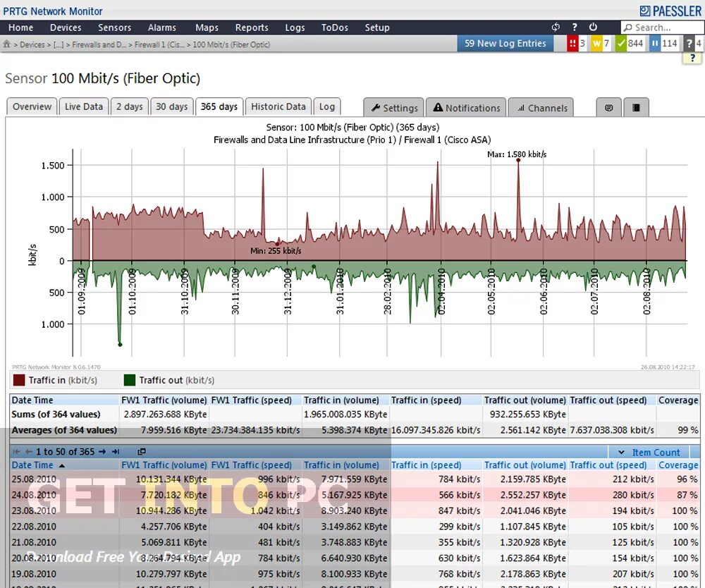The image size is (705, 588).
Task: Open the Devices menu
Action: [x=66, y=27]
